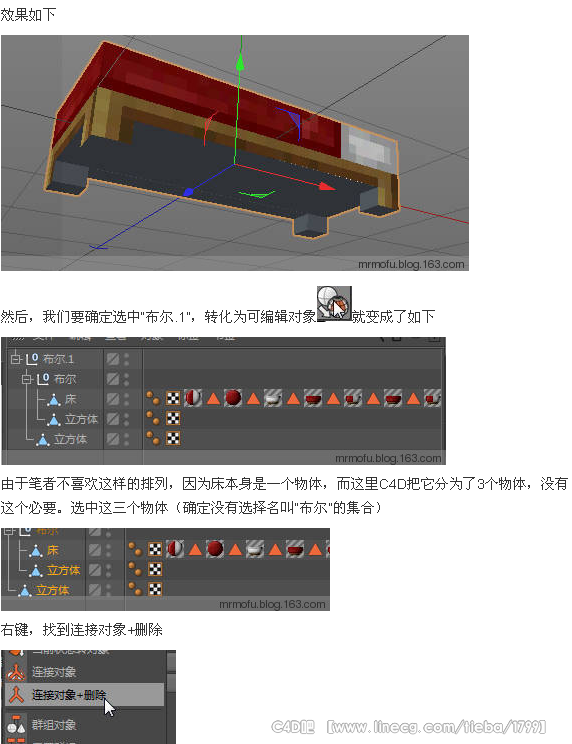Screen dimensions: 572x744
Task: Toggle visibility dots of 床 row in first panel
Action: coord(127,400)
